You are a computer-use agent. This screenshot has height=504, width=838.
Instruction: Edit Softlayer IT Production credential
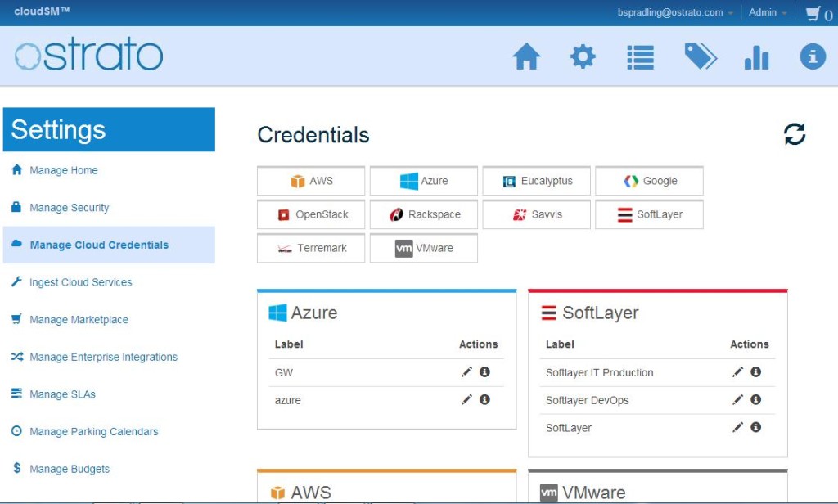pyautogui.click(x=737, y=372)
